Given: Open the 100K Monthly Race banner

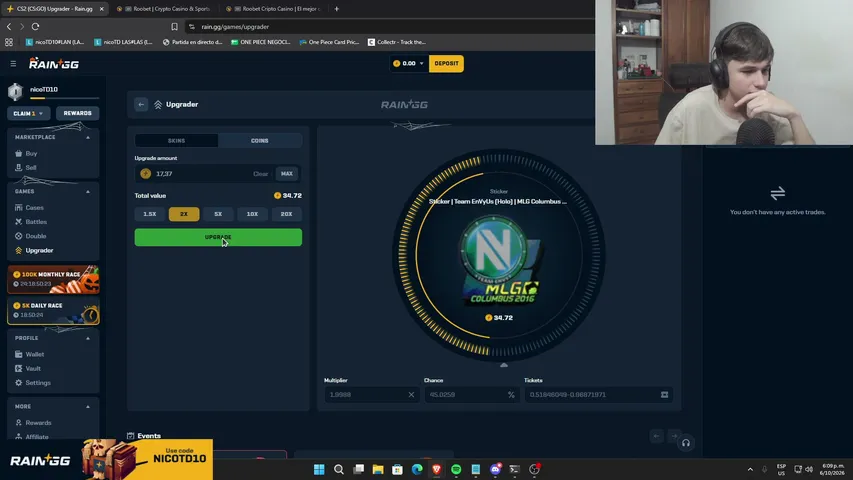Looking at the screenshot, I should click(53, 279).
